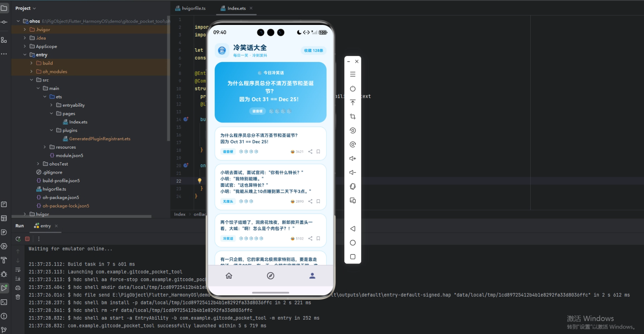Expand the .hvigor folder

tap(25, 30)
